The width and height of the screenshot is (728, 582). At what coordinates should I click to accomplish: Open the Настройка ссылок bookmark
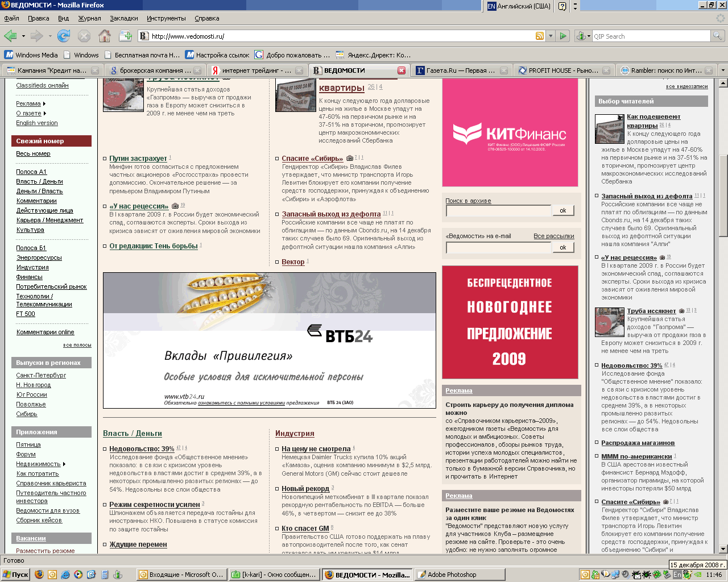point(217,55)
